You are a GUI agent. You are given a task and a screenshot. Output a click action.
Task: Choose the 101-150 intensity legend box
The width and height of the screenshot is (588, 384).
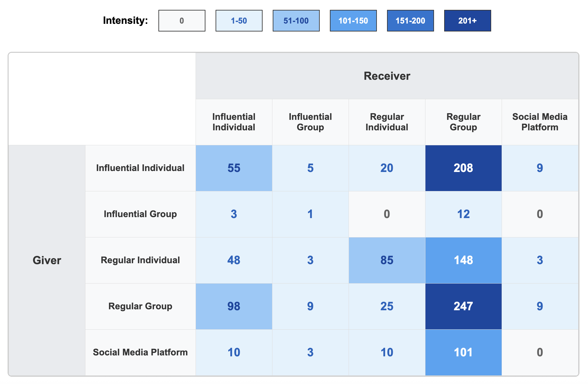click(x=353, y=21)
